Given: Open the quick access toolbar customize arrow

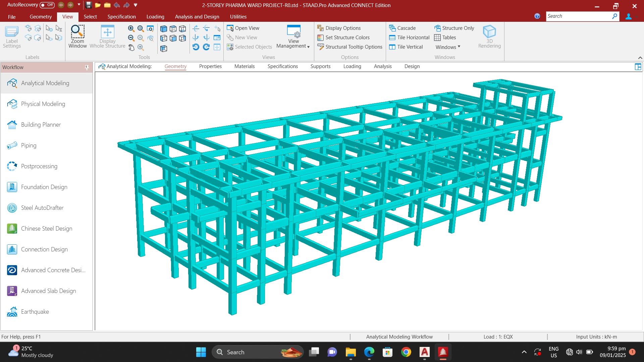Looking at the screenshot, I should tap(136, 5).
